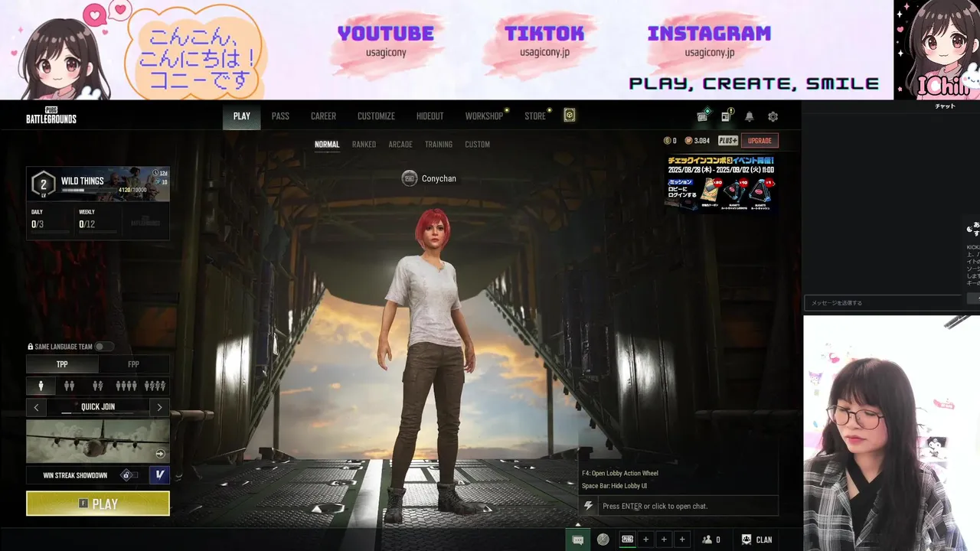Click the PUBG party slot icon
This screenshot has height=551, width=980.
click(x=627, y=540)
